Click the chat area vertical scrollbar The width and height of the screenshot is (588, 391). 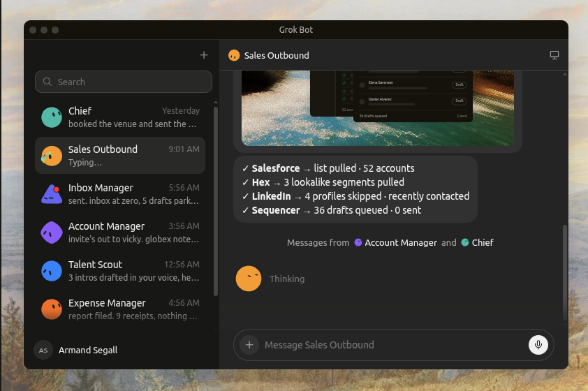click(565, 272)
